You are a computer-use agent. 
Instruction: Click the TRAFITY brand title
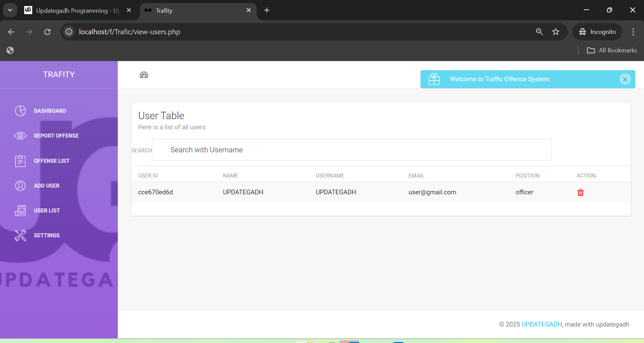[x=59, y=75]
